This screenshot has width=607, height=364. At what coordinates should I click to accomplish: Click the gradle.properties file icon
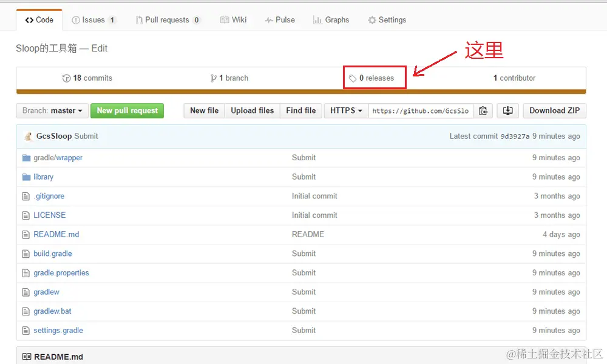[x=26, y=273]
